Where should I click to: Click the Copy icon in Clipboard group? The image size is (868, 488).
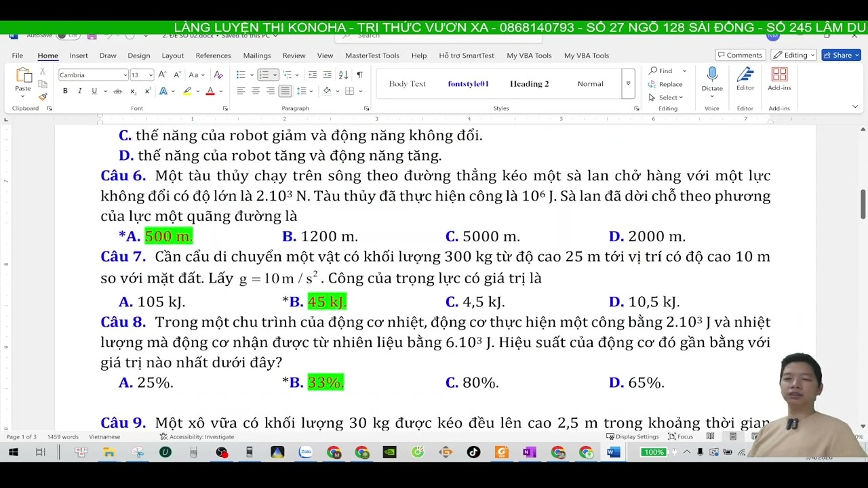tap(42, 84)
